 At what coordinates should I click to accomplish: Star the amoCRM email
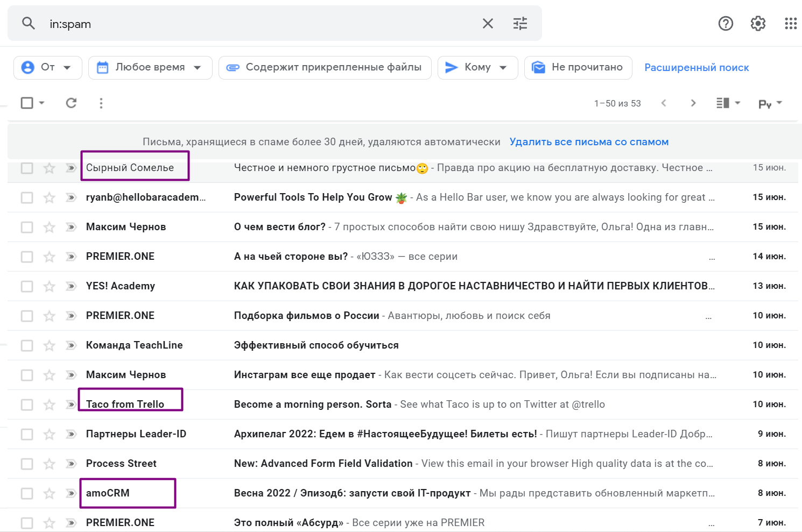point(49,493)
